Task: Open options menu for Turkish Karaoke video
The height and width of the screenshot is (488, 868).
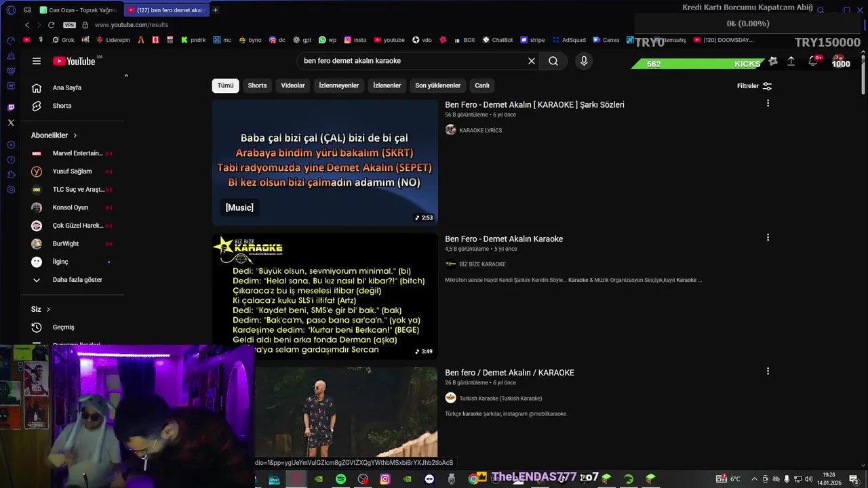Action: (768, 371)
